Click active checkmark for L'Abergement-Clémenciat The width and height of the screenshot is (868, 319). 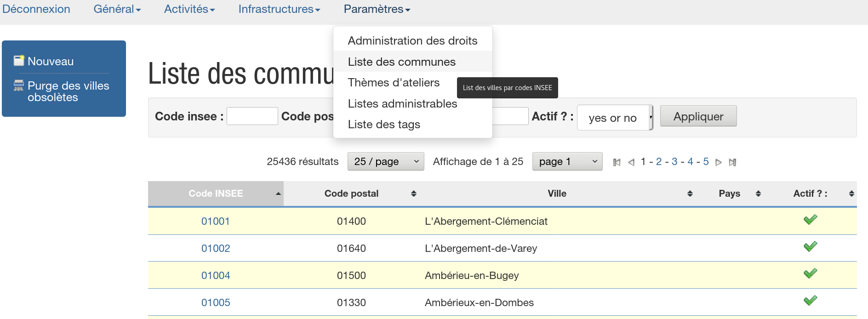click(x=810, y=220)
